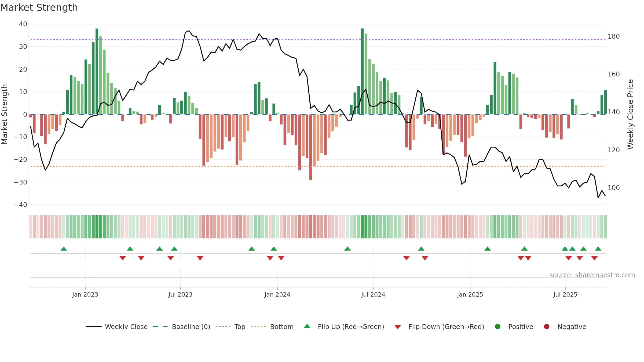Click the −20 strength axis tick label
This screenshot has width=644, height=362.
click(x=21, y=159)
